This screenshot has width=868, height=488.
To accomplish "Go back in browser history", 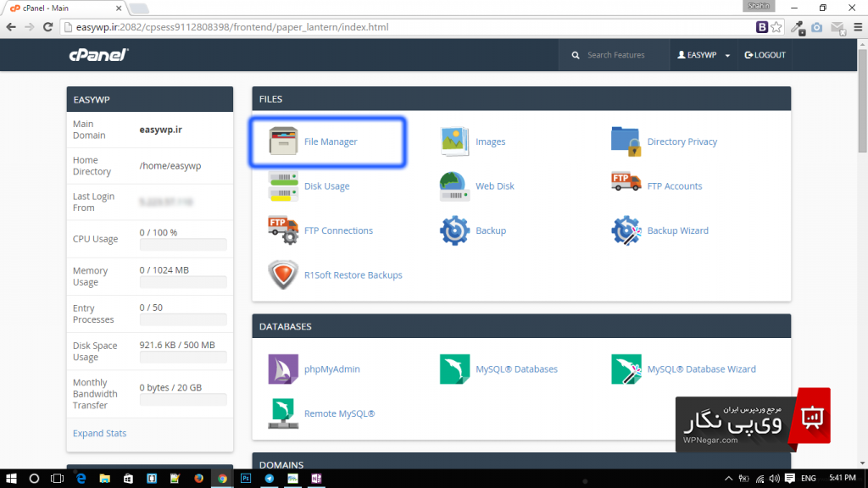I will tap(11, 27).
